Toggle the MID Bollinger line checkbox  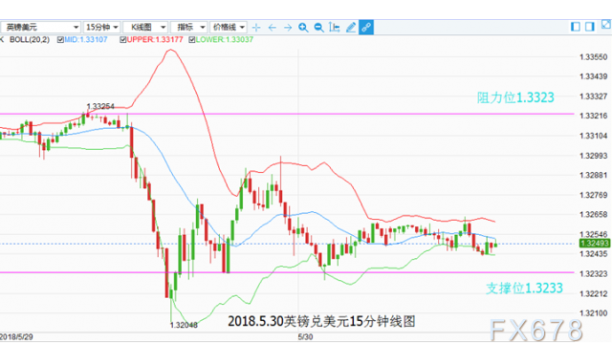pos(60,40)
